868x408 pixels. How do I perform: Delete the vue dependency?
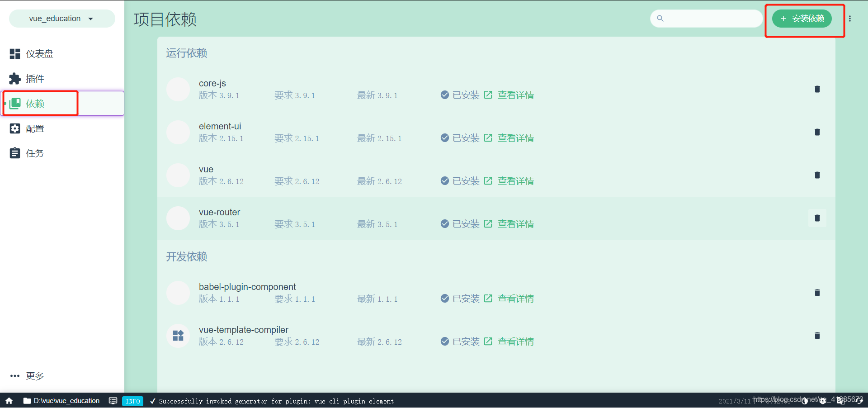(x=817, y=175)
